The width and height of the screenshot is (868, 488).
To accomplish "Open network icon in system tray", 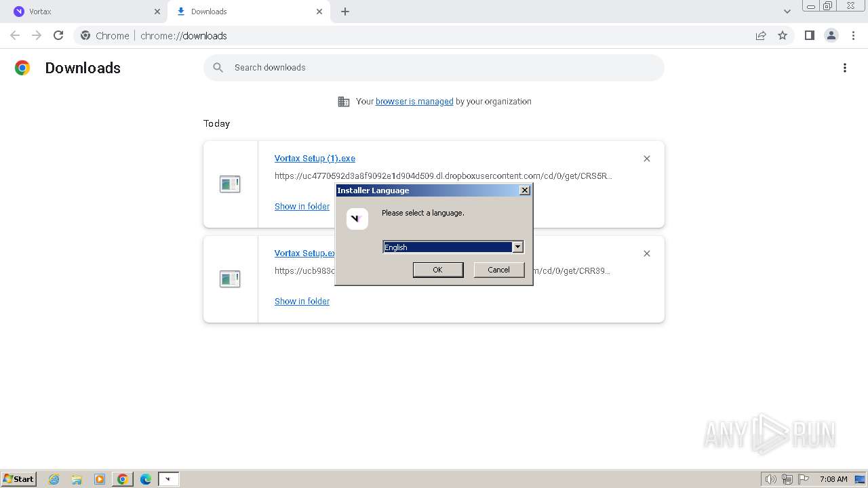I will click(787, 479).
